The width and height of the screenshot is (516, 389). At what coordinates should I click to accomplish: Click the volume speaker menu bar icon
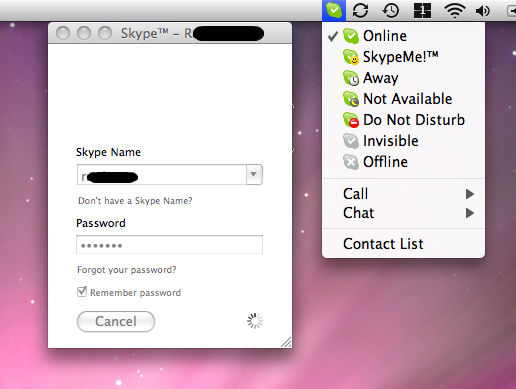tap(483, 11)
